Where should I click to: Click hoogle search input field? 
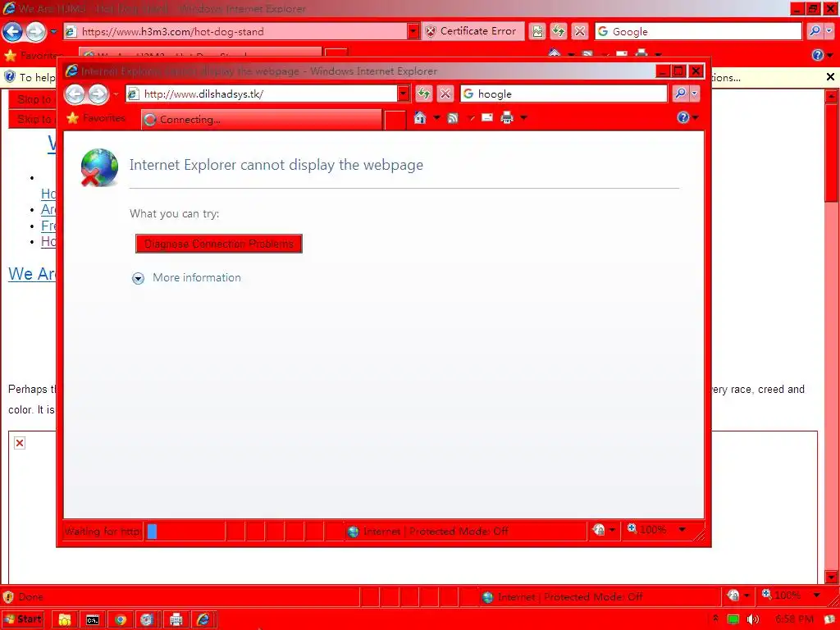click(x=564, y=94)
